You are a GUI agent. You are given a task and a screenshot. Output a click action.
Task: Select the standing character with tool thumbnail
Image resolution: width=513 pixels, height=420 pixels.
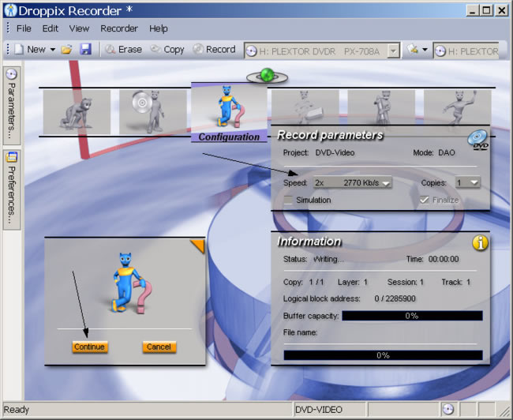[381, 107]
